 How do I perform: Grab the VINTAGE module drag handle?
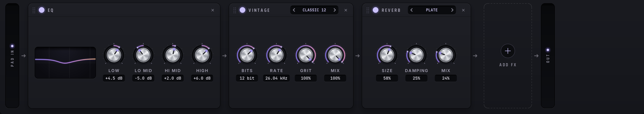click(x=235, y=10)
